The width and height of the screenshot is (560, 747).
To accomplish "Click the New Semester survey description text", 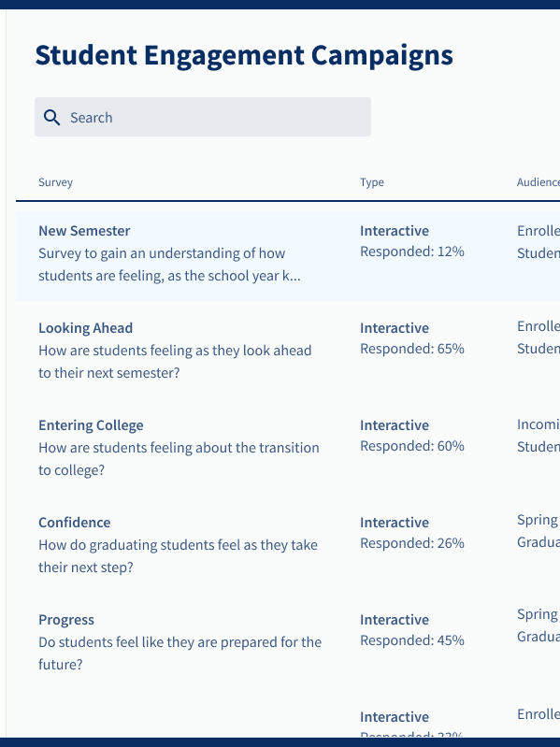I will pos(169,265).
